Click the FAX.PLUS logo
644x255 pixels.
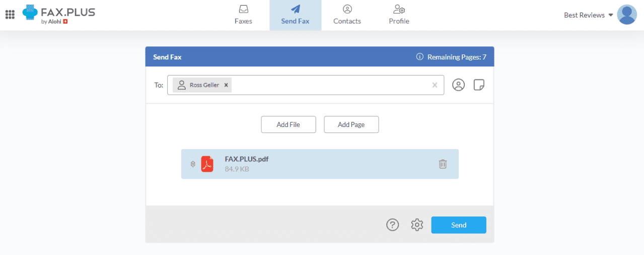pyautogui.click(x=59, y=15)
